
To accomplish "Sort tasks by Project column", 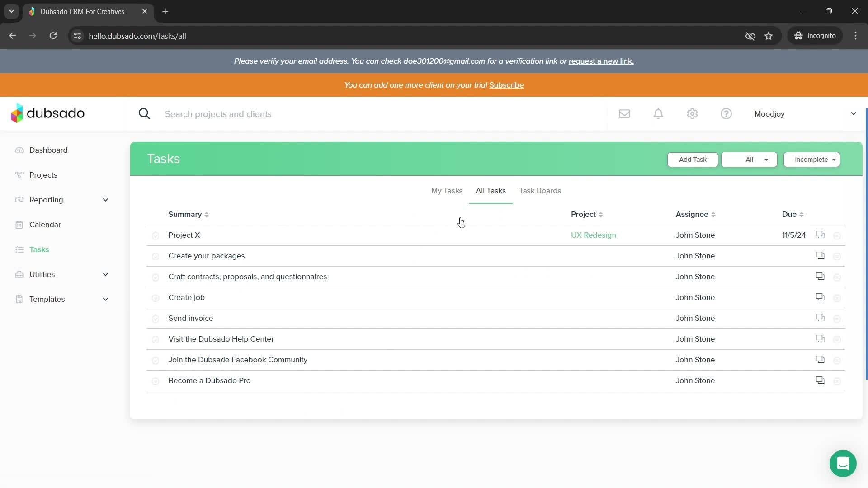I will click(x=587, y=214).
